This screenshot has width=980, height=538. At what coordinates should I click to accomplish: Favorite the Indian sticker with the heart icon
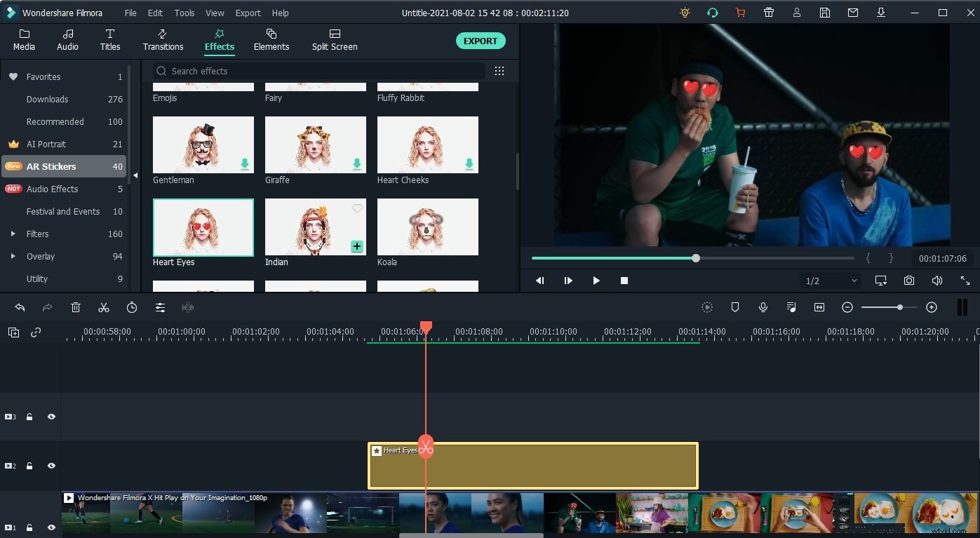click(x=357, y=208)
